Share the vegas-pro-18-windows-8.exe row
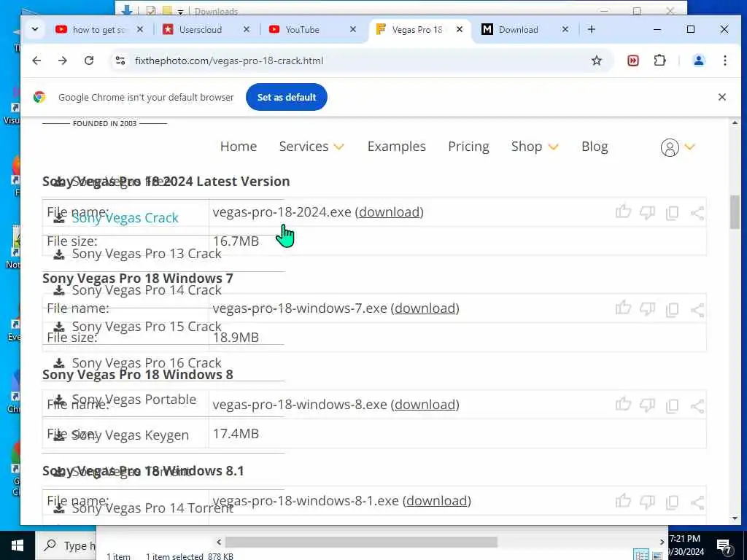747x560 pixels. (x=697, y=405)
